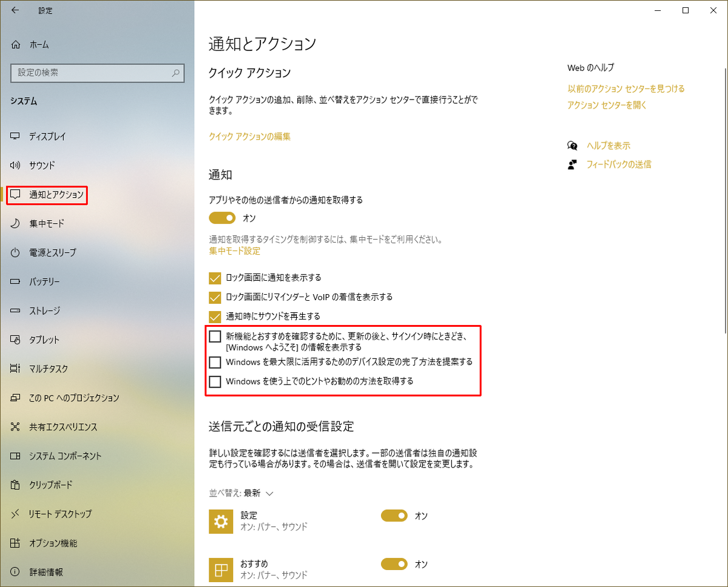
Task: Click the 詳細情報 sidebar entry
Action: click(97, 572)
